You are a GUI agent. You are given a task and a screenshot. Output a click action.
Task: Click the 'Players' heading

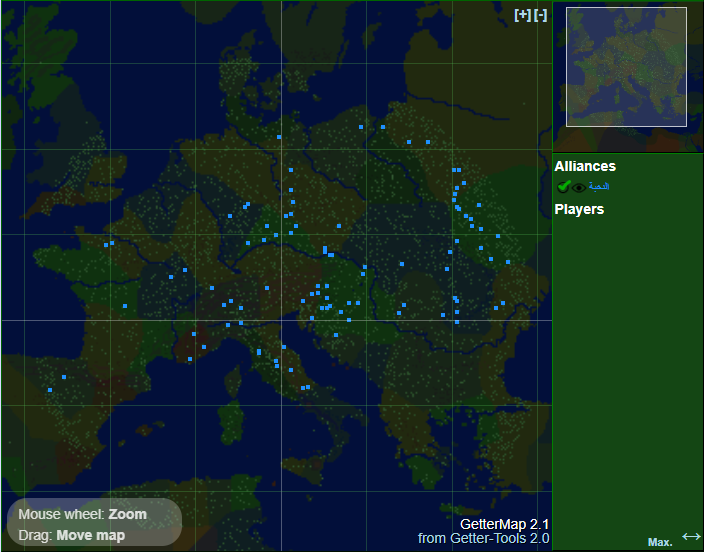pos(579,209)
